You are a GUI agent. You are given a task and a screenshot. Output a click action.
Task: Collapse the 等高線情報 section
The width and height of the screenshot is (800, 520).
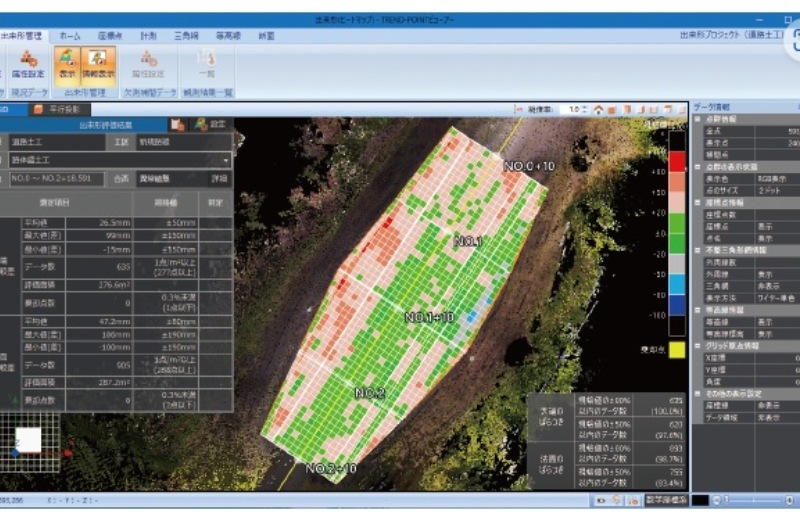click(x=698, y=310)
